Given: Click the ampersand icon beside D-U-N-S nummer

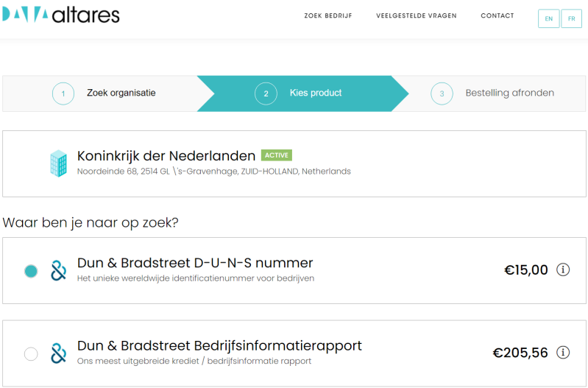Looking at the screenshot, I should pos(58,270).
